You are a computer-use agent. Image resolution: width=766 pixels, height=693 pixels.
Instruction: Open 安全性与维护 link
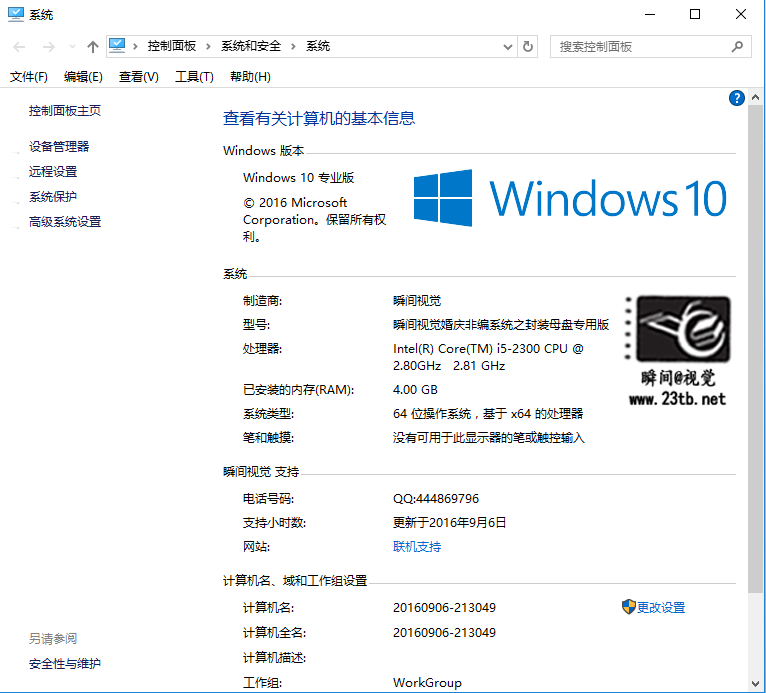click(65, 664)
